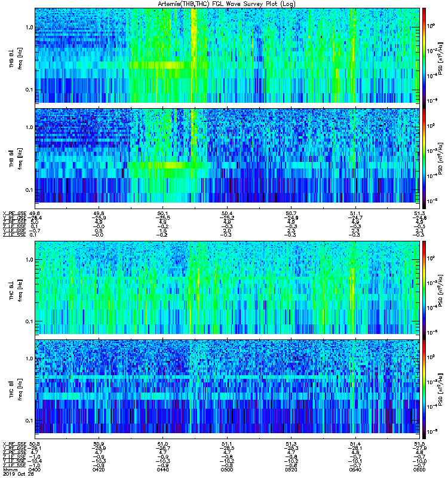Image resolution: width=448 pixels, height=478 pixels.
Task: Click the 0540 time tick label
Action: (355, 470)
